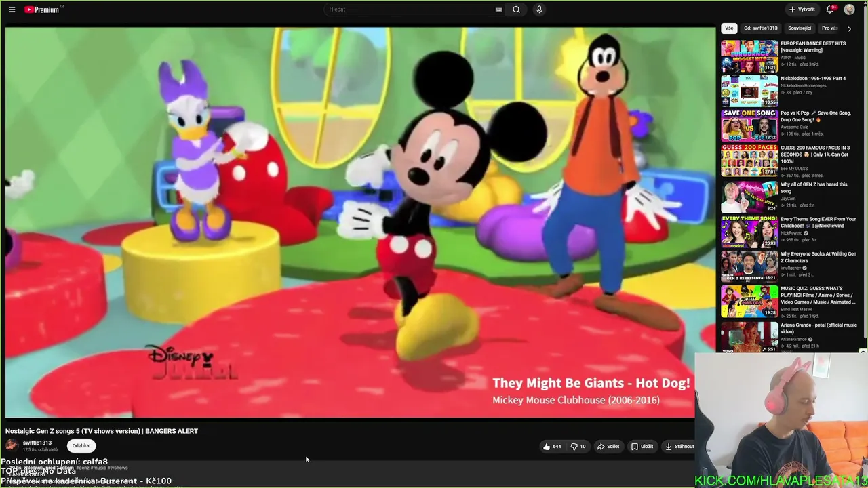Go to the YouTube Premium home logo
Screen dimensions: 868x488
43,9
